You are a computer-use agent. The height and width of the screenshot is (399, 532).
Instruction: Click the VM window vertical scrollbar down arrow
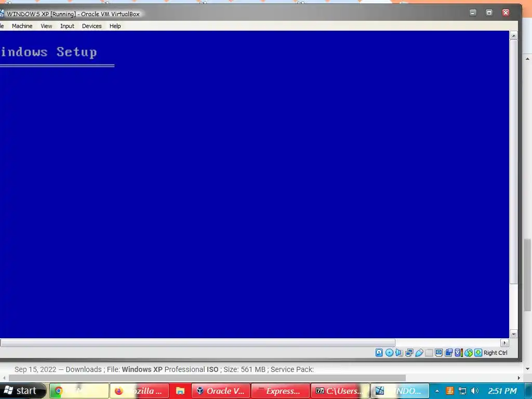coord(514,334)
